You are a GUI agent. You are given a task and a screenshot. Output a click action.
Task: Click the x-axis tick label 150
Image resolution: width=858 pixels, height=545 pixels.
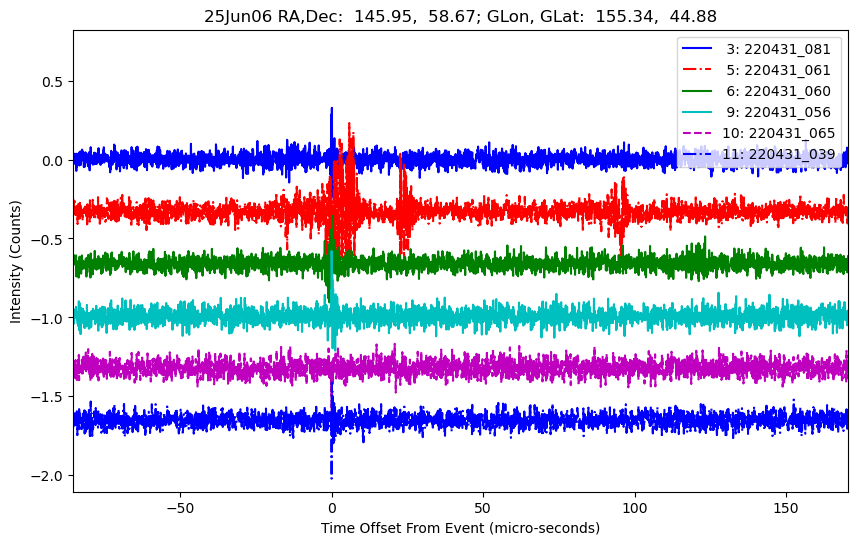[x=786, y=508]
